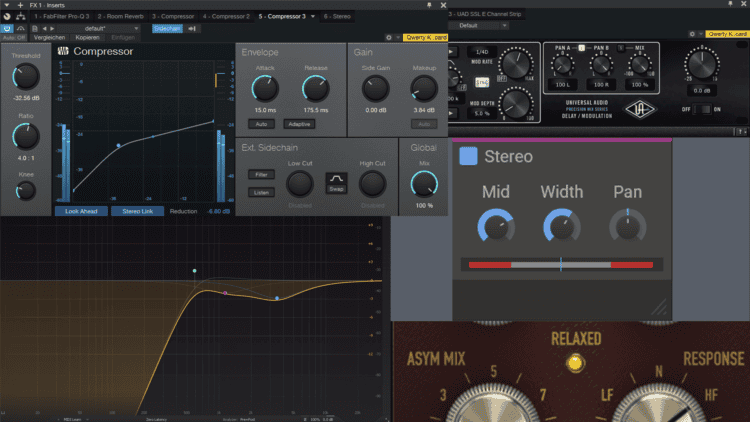Open the 1/4D Mod Rate value field

[x=482, y=52]
